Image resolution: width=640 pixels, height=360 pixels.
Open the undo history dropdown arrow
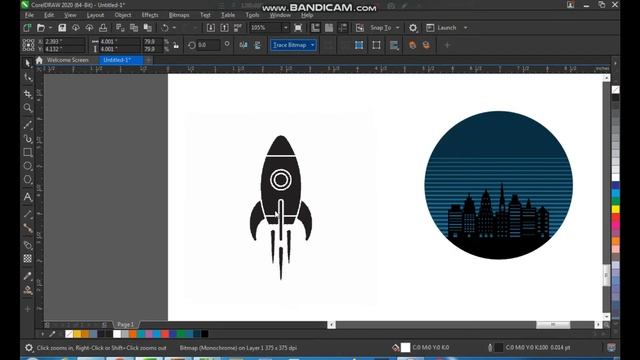coord(174,28)
